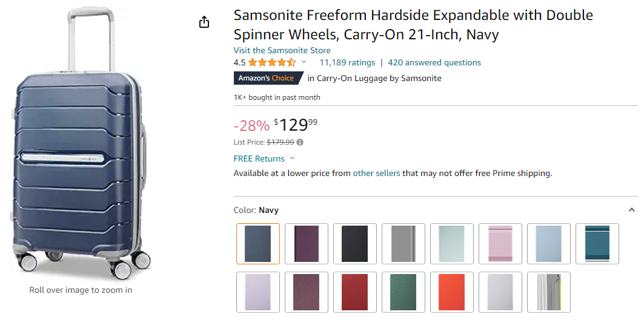644x320 pixels.
Task: Click the share icon beside the product image
Action: [x=204, y=22]
